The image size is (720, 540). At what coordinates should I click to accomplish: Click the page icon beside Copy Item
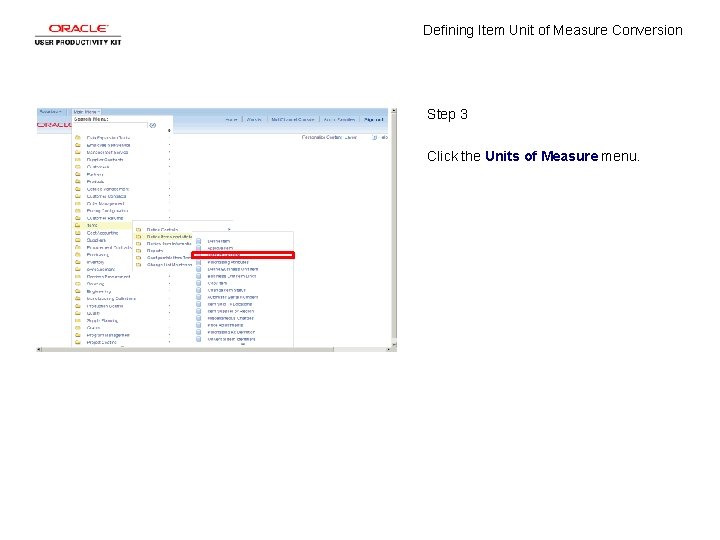point(199,283)
